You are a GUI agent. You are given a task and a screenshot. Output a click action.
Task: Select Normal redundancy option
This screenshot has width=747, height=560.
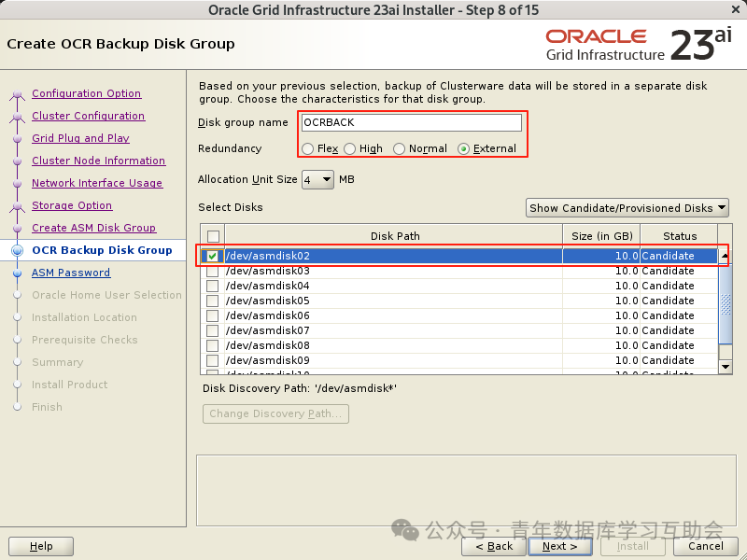click(x=400, y=149)
